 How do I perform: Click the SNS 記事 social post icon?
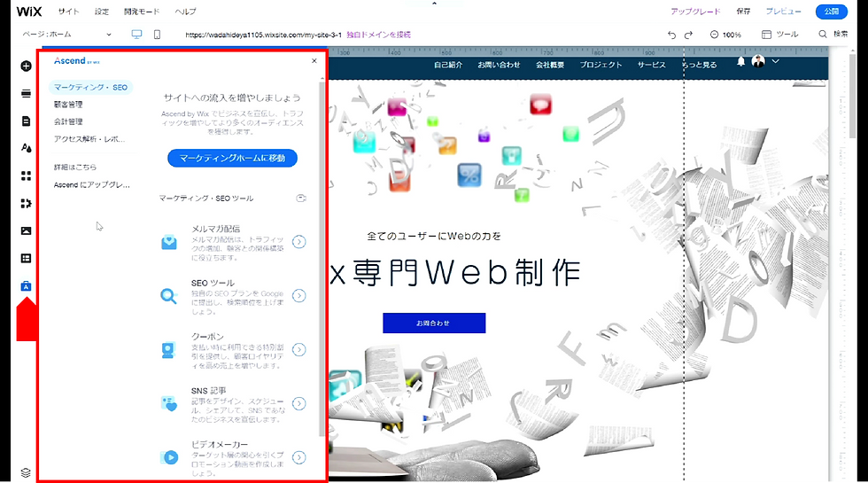coord(169,403)
